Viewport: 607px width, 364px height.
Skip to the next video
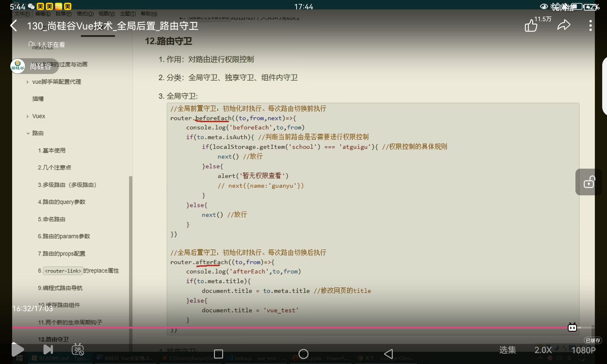tap(48, 350)
